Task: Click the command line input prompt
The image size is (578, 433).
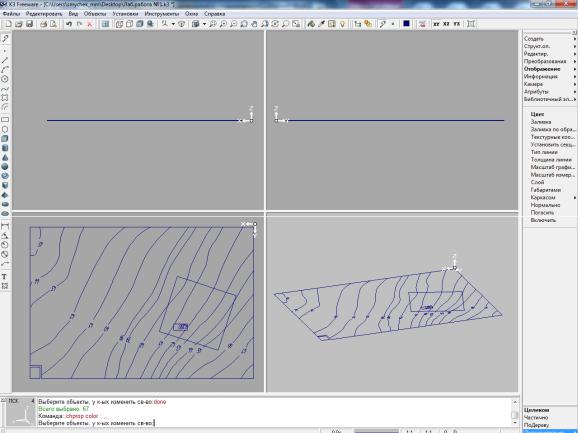Action: point(274,423)
